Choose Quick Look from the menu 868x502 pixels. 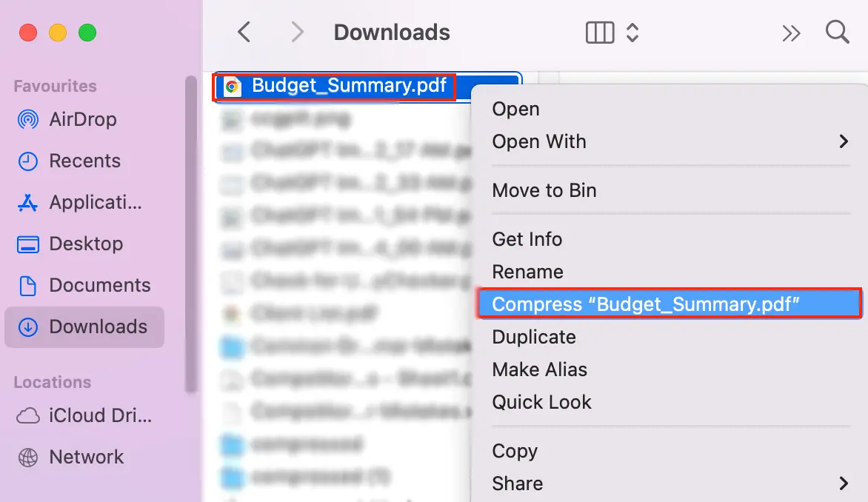[542, 402]
